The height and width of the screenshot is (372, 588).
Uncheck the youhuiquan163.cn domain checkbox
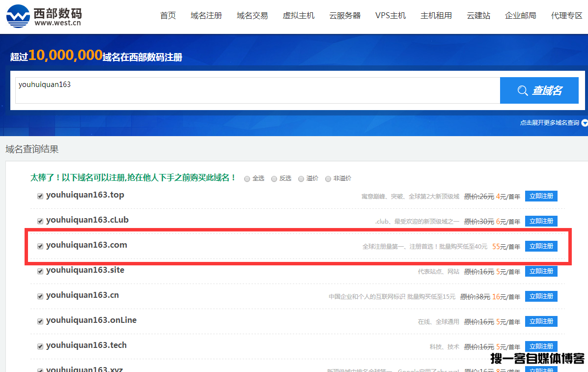tap(40, 296)
